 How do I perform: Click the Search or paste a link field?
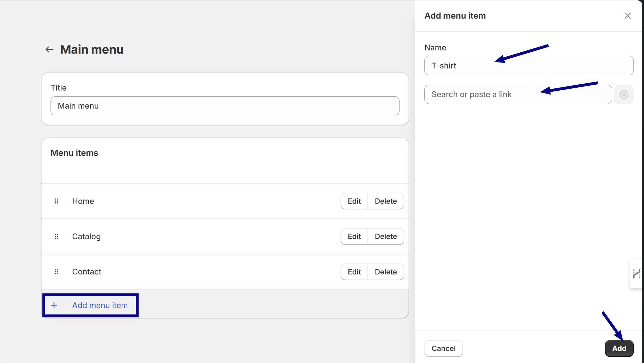click(518, 94)
